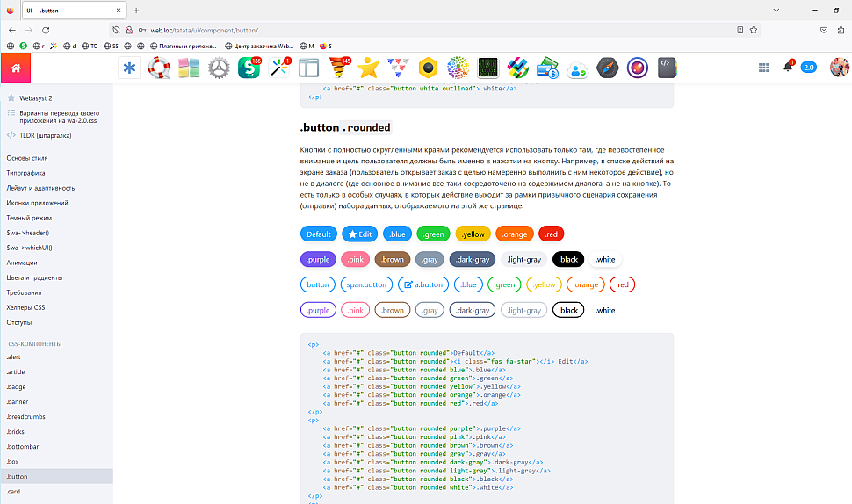Open the yellow star app icon

tap(368, 68)
